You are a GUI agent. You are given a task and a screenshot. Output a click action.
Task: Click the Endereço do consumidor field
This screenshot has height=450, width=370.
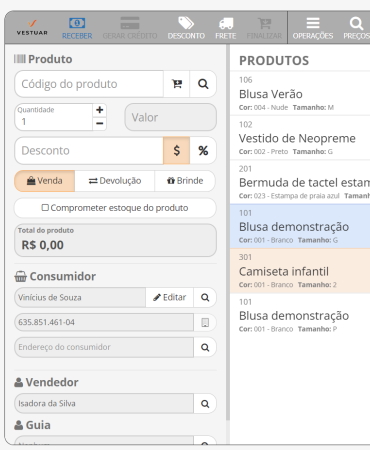[x=104, y=347]
